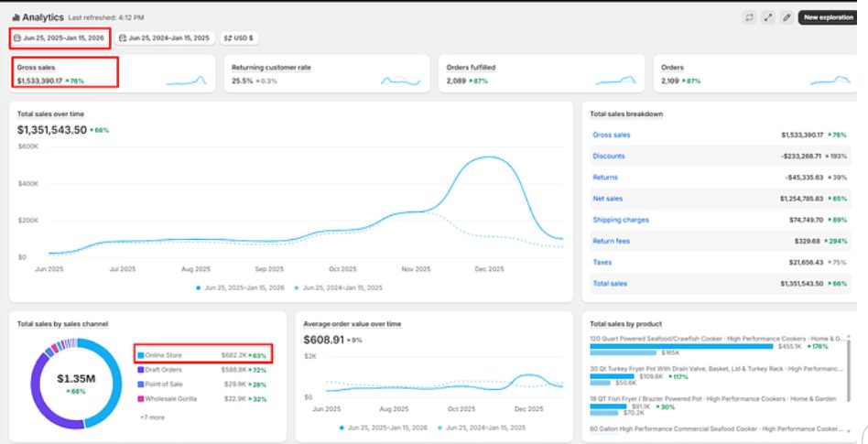Open the Gross sales metric card title

pos(36,68)
